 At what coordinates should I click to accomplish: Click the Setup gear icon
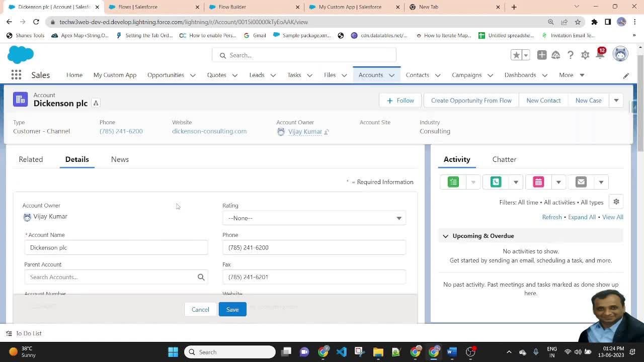[585, 55]
